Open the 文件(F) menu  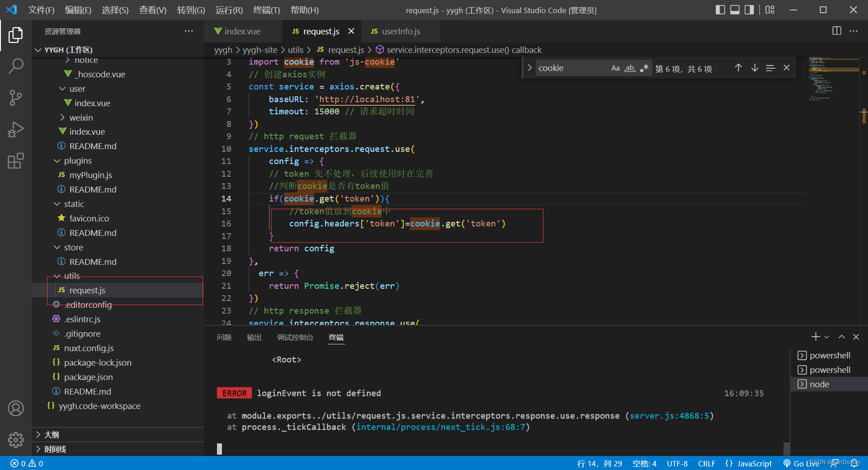click(x=41, y=10)
